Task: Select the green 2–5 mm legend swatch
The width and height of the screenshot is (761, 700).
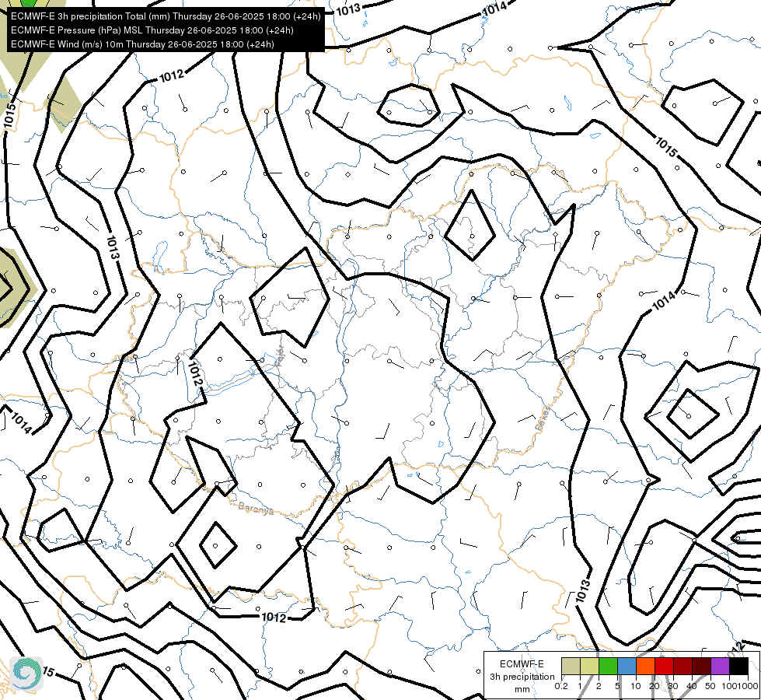Action: pyautogui.click(x=608, y=666)
